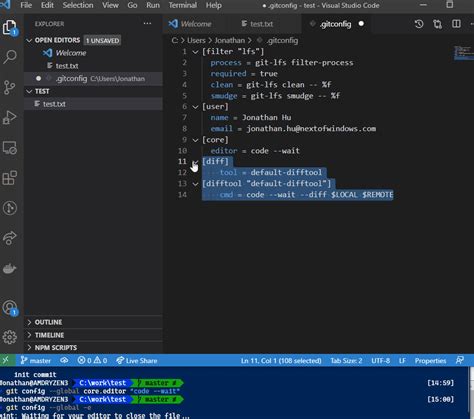
Task: Click the 1 UNSAVED badge in Open Editors
Action: pyautogui.click(x=102, y=41)
